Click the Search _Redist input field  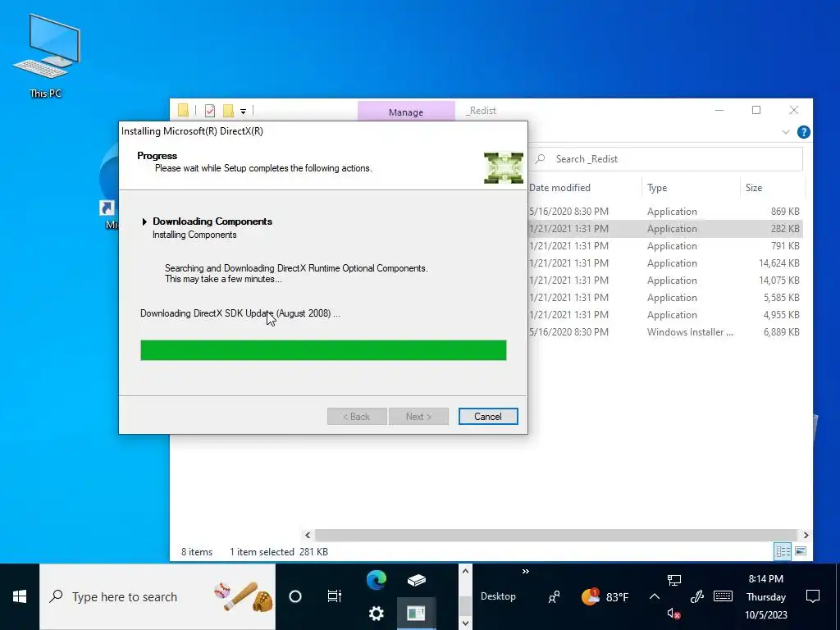668,159
